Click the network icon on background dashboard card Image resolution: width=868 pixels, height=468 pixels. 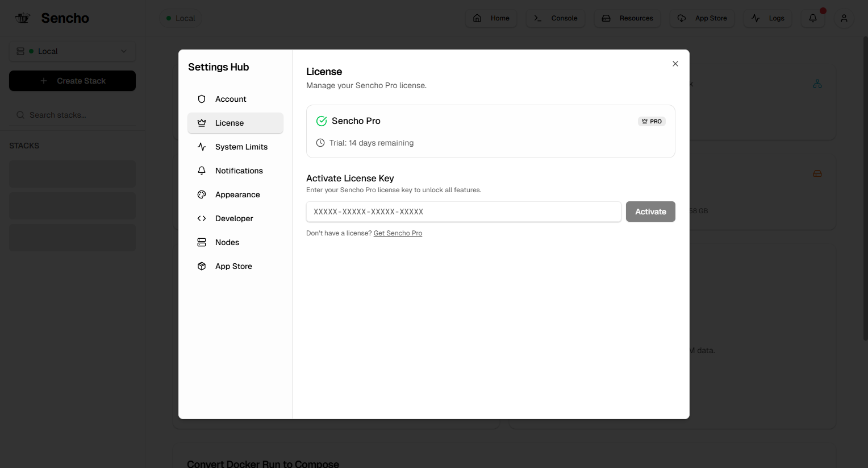coord(817,84)
